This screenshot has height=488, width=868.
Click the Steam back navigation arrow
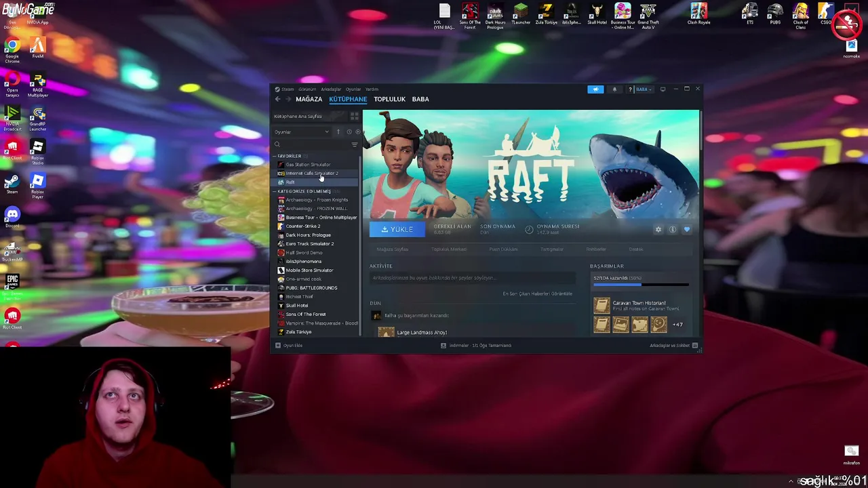[277, 99]
